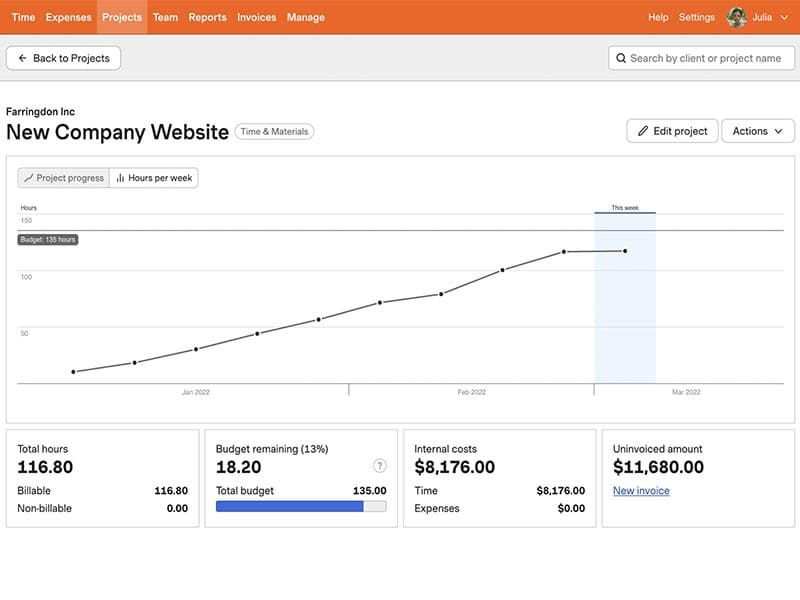Open Settings in the top bar

[x=697, y=17]
